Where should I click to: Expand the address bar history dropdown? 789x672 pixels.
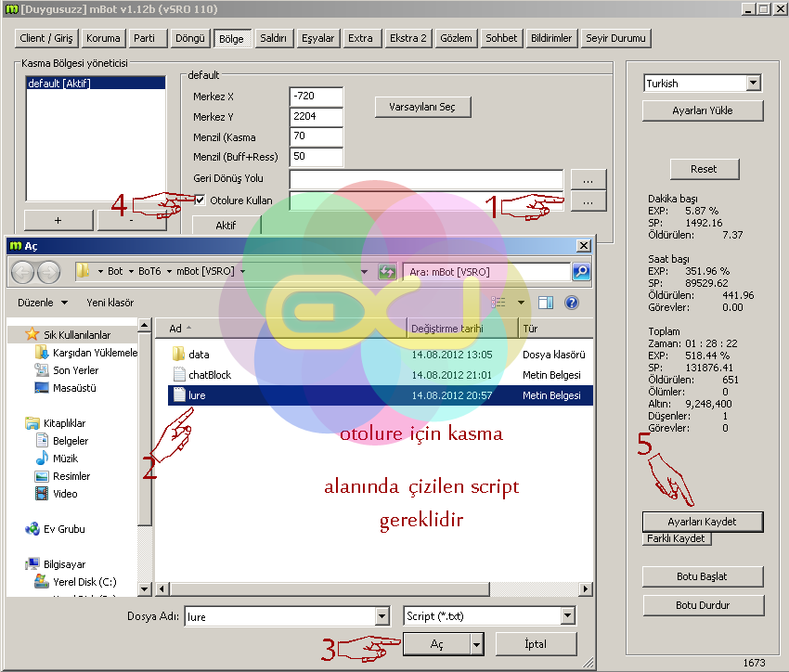(x=364, y=272)
